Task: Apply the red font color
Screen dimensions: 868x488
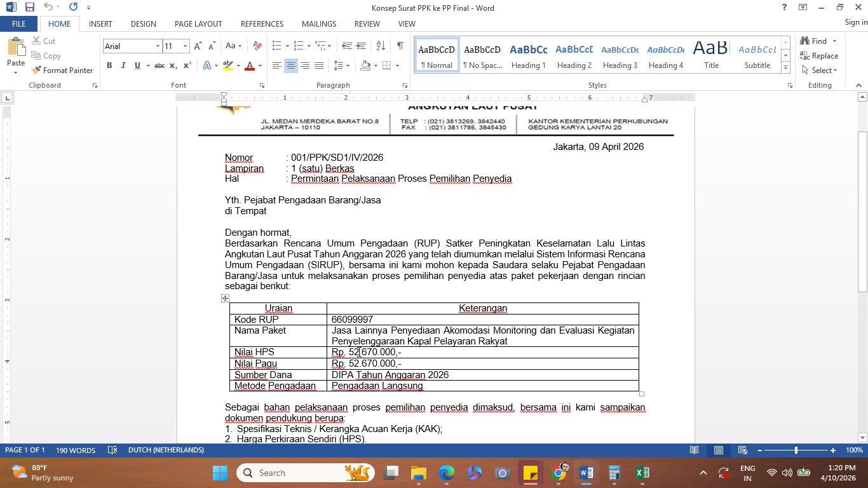Action: [250, 65]
